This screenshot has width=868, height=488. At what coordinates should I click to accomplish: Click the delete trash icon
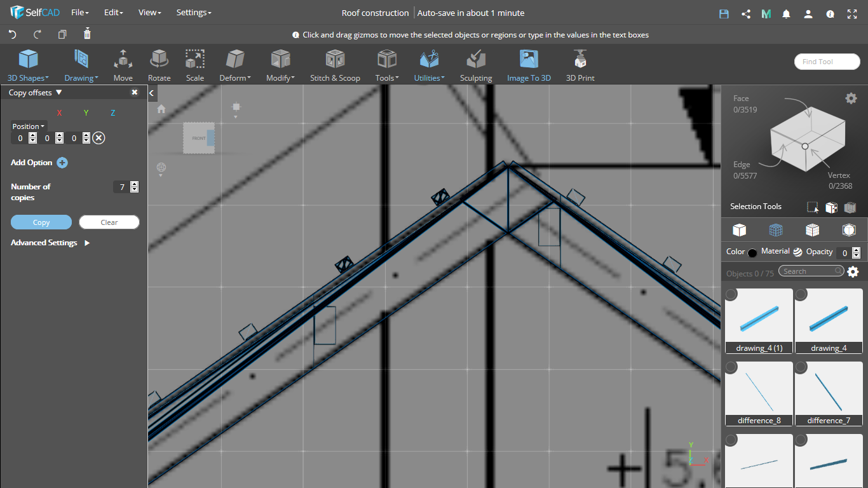(x=87, y=34)
